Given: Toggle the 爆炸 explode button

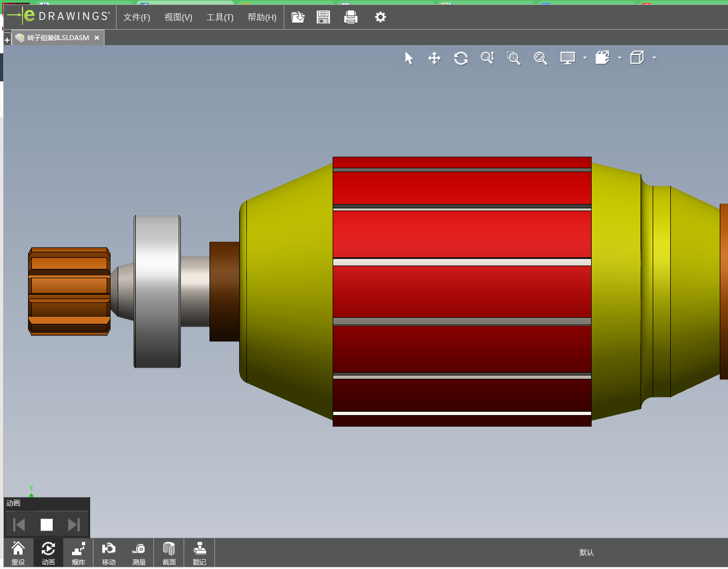Looking at the screenshot, I should (79, 553).
